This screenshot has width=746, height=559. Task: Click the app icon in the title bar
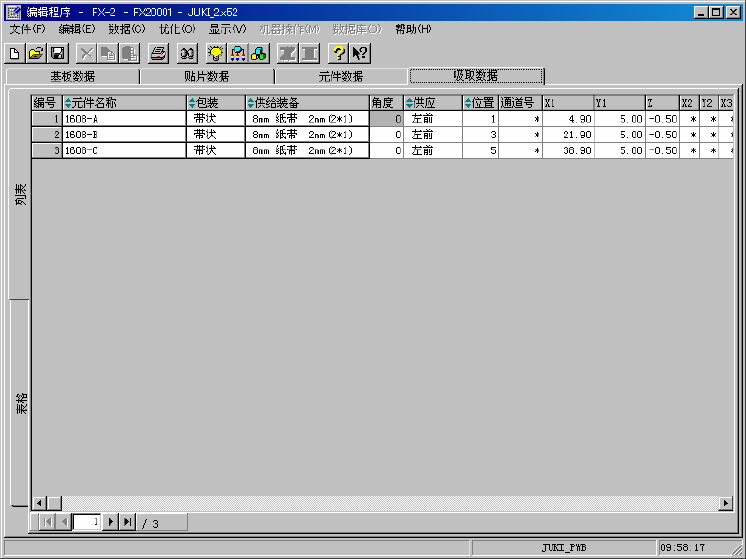[14, 12]
